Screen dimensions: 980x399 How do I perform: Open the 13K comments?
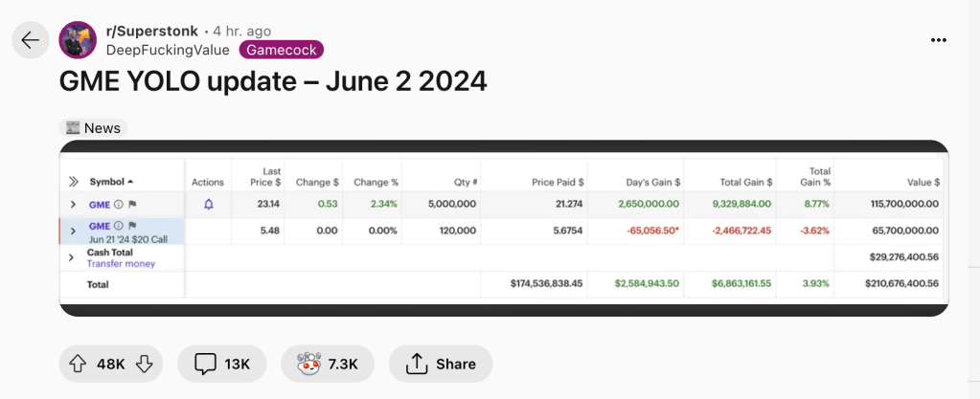tap(222, 364)
